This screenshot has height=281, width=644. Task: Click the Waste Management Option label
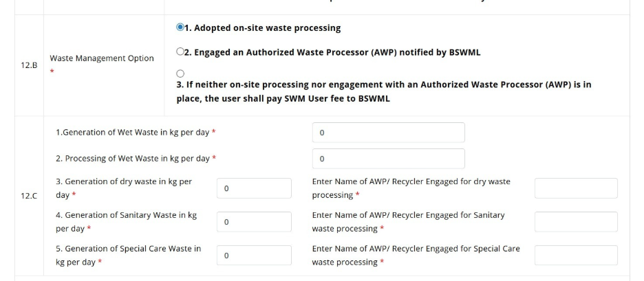coord(102,58)
